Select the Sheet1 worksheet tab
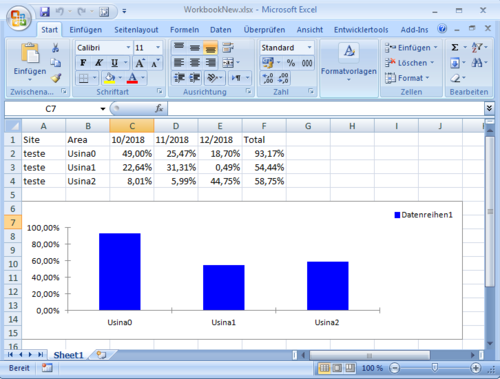500x379 pixels. [68, 355]
